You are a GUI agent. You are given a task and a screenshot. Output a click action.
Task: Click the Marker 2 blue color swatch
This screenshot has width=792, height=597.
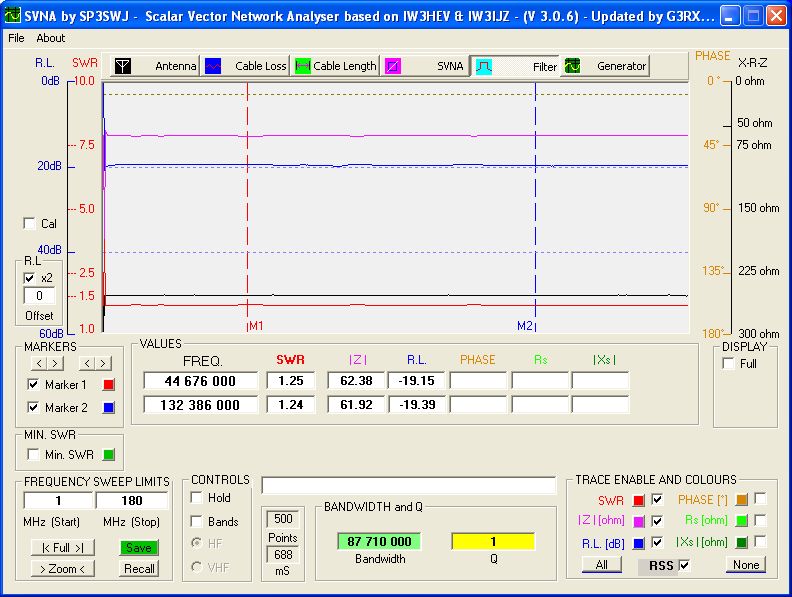(110, 407)
